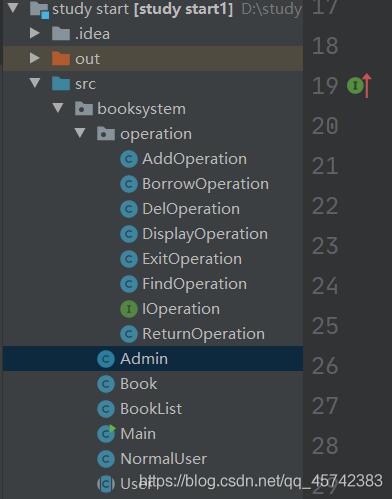Collapse the src folder tree arrow
The width and height of the screenshot is (392, 499).
click(x=35, y=83)
